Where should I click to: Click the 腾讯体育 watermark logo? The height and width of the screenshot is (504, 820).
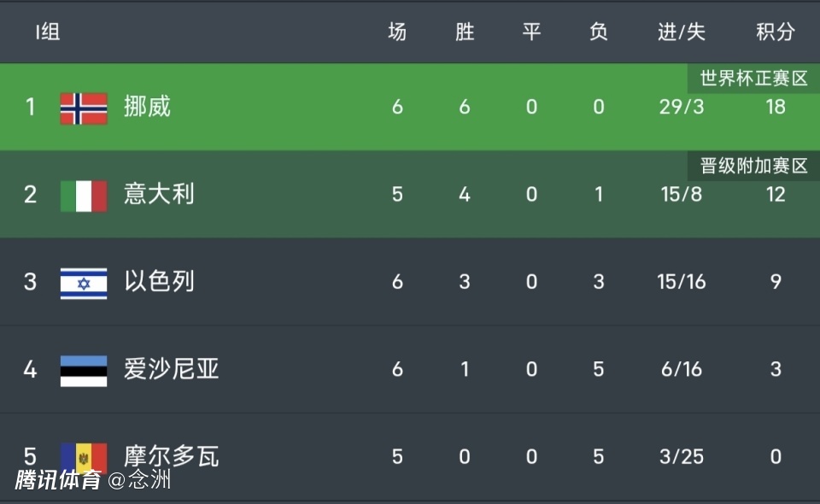pos(57,480)
